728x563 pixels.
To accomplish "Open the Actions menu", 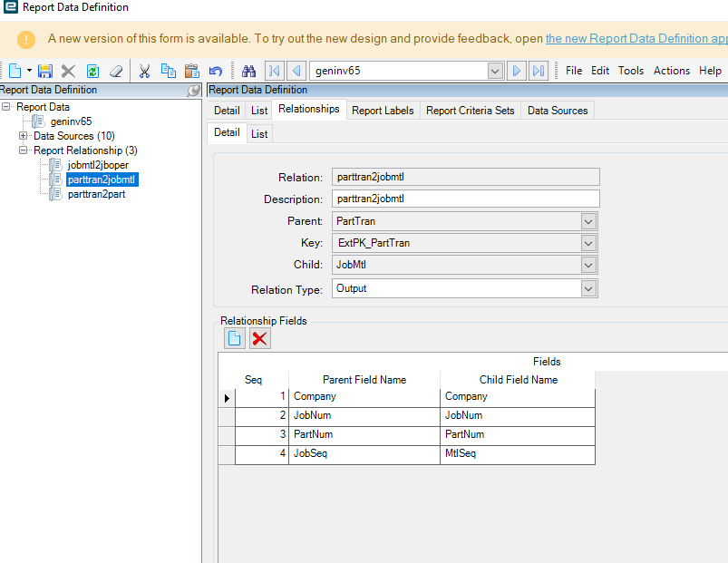I will pos(671,71).
